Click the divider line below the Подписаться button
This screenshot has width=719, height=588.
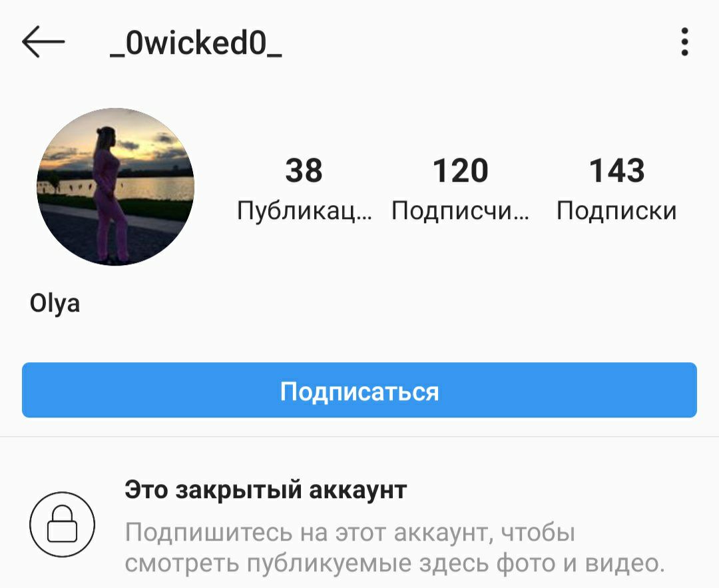point(359,437)
